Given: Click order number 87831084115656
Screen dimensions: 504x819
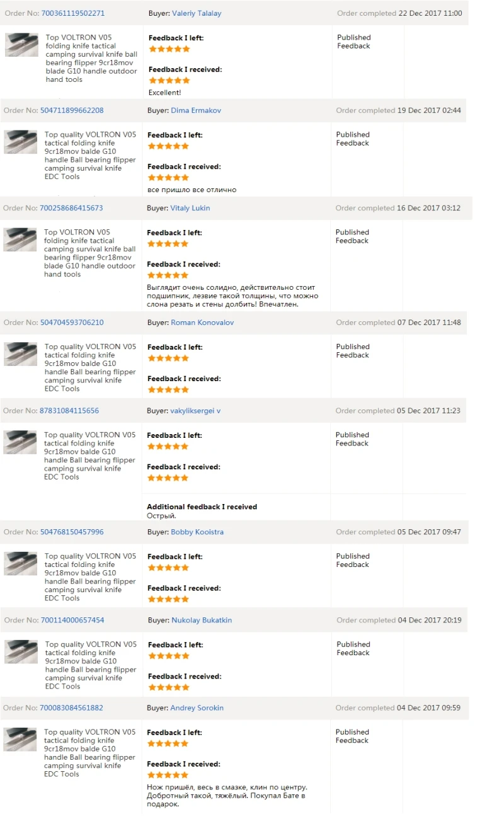Looking at the screenshot, I should pyautogui.click(x=69, y=411).
